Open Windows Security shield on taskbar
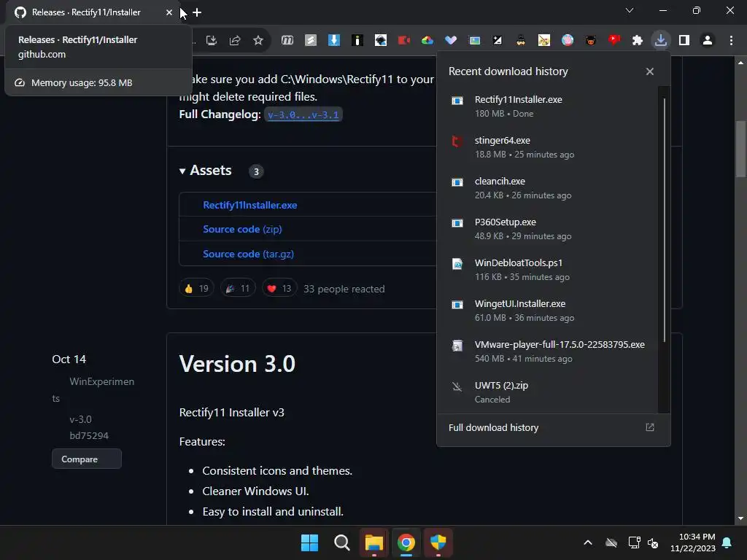Image resolution: width=747 pixels, height=560 pixels. click(438, 542)
